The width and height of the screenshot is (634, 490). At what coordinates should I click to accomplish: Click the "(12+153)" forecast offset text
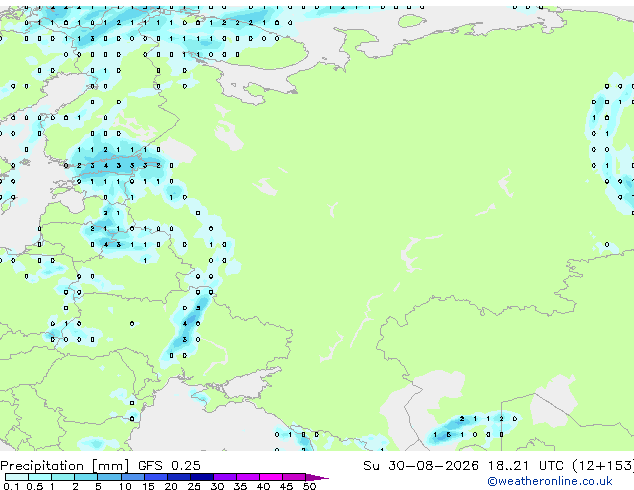603,466
